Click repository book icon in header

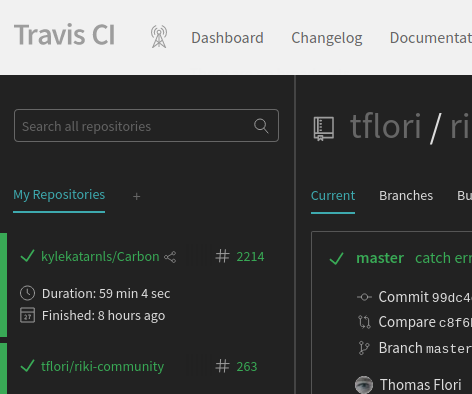pyautogui.click(x=323, y=128)
